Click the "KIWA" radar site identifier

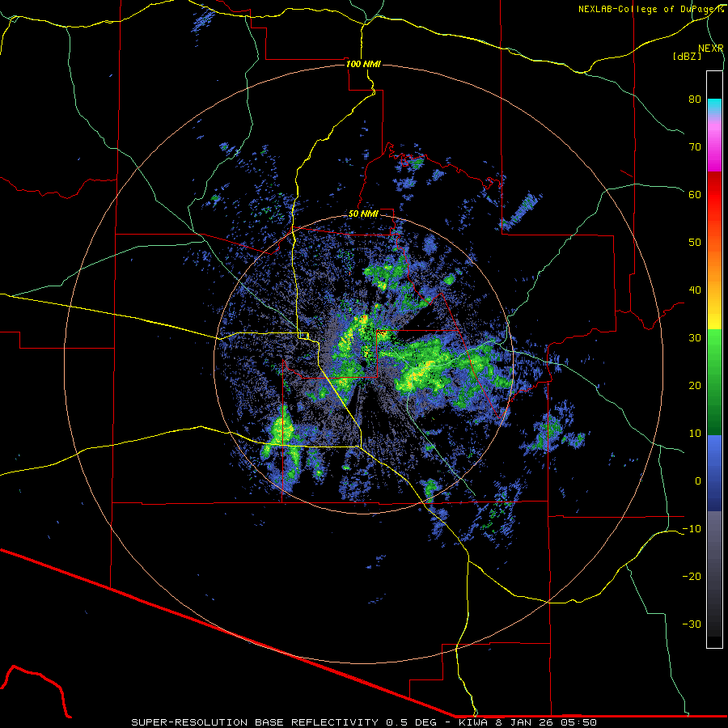[473, 722]
